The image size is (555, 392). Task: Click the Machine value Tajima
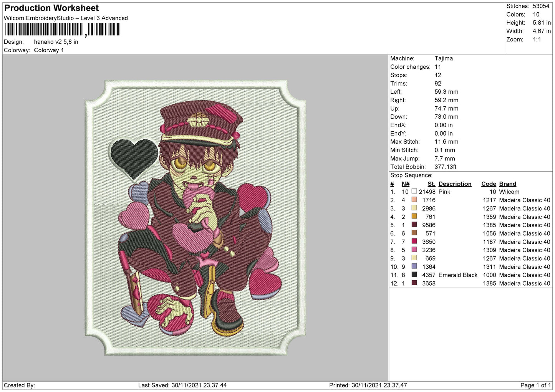click(444, 58)
